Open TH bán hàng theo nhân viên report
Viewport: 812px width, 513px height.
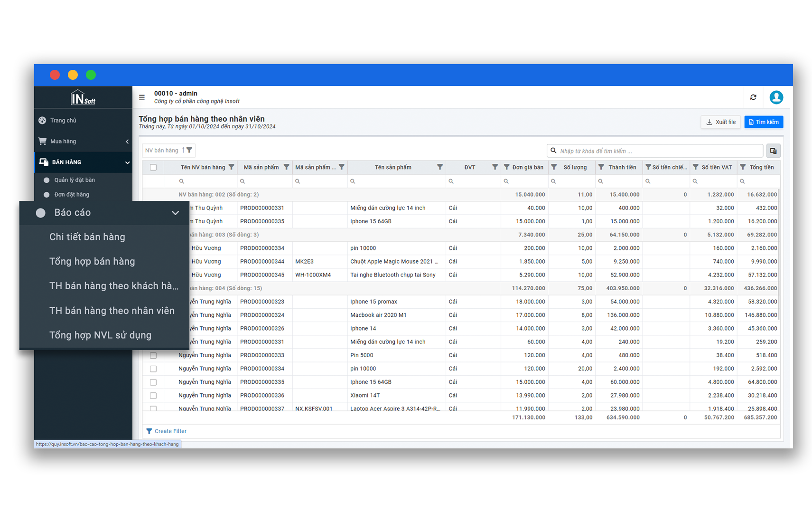coord(112,311)
